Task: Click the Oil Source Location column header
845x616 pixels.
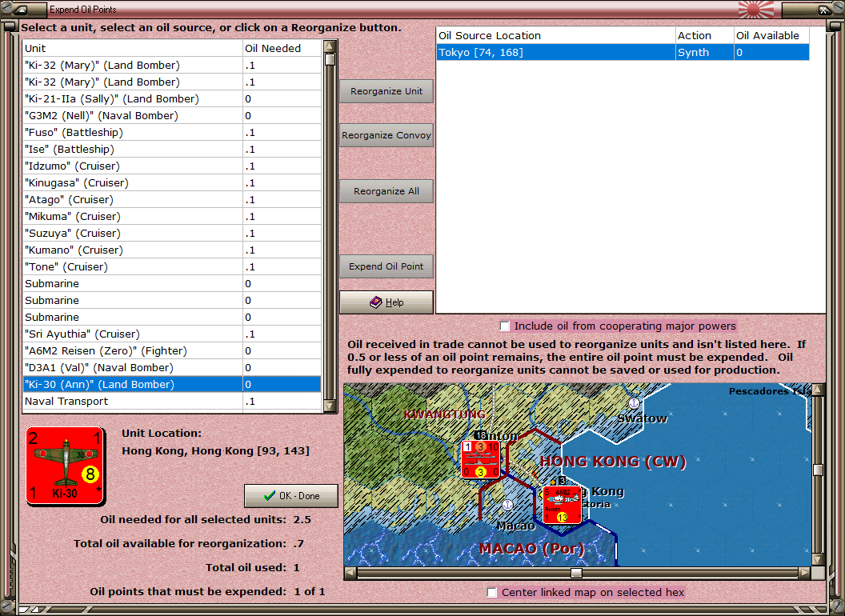Action: click(x=556, y=35)
